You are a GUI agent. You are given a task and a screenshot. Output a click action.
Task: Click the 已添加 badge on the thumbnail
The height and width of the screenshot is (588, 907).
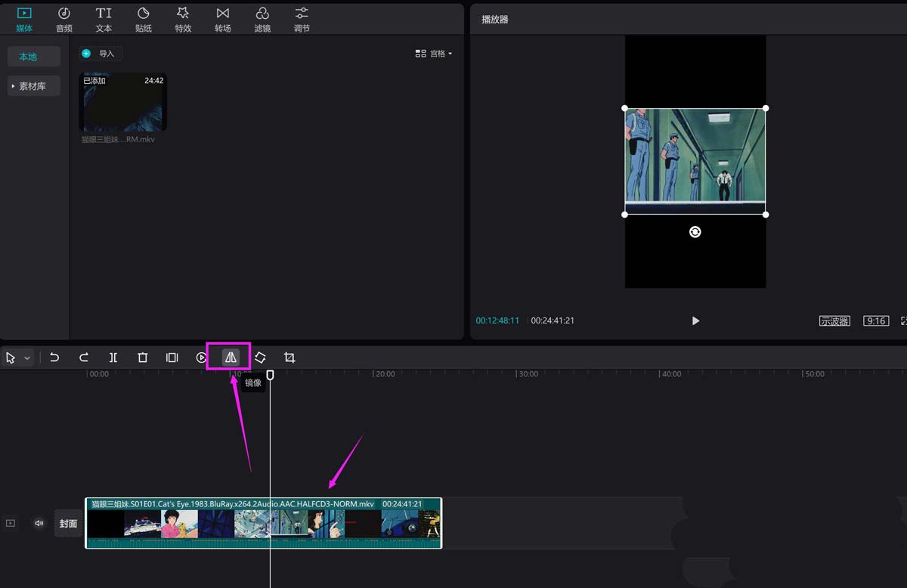click(94, 80)
